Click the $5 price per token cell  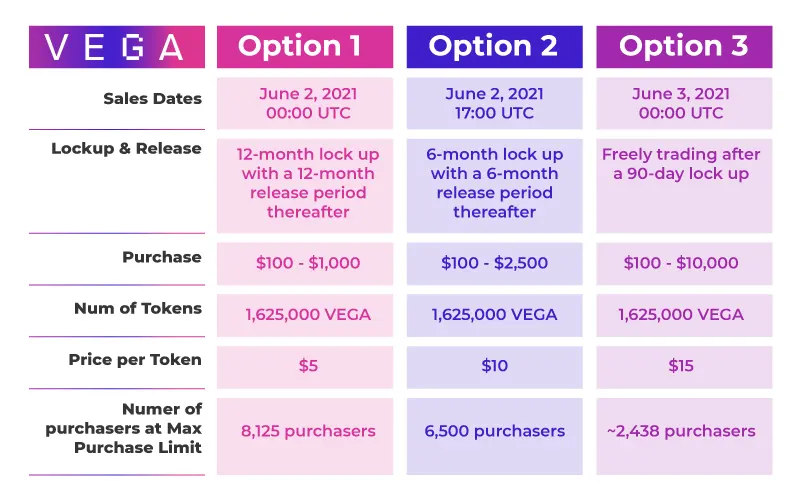point(305,367)
